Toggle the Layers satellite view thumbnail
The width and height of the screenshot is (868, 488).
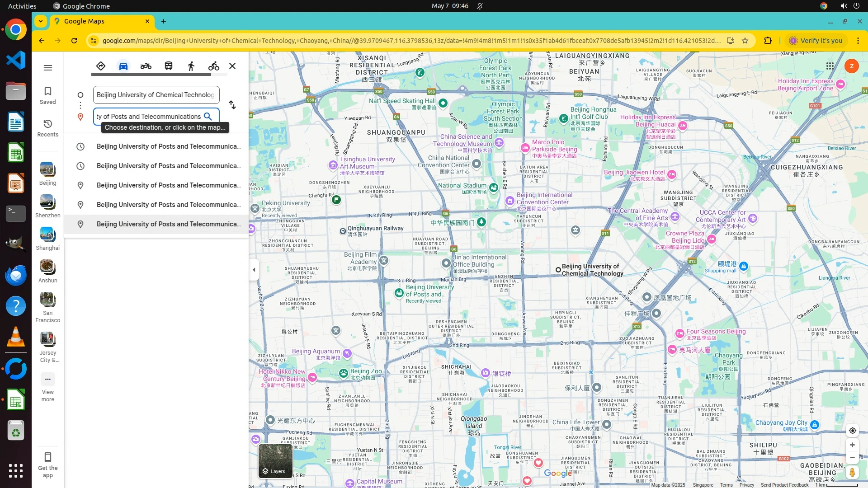coord(275,461)
